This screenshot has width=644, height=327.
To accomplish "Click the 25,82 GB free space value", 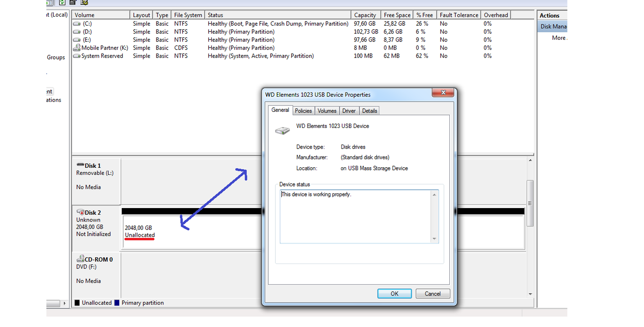I will point(394,24).
